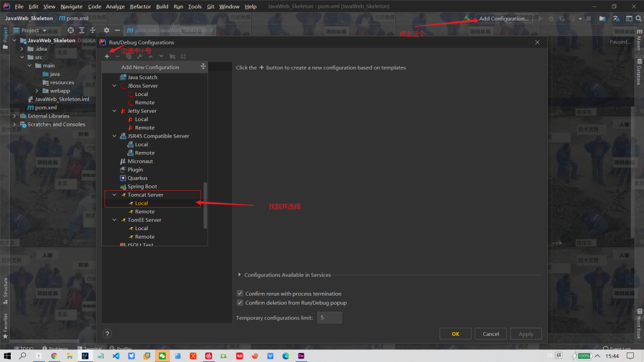Click the wrench edit templates icon
The height and width of the screenshot is (362, 644).
(x=140, y=56)
